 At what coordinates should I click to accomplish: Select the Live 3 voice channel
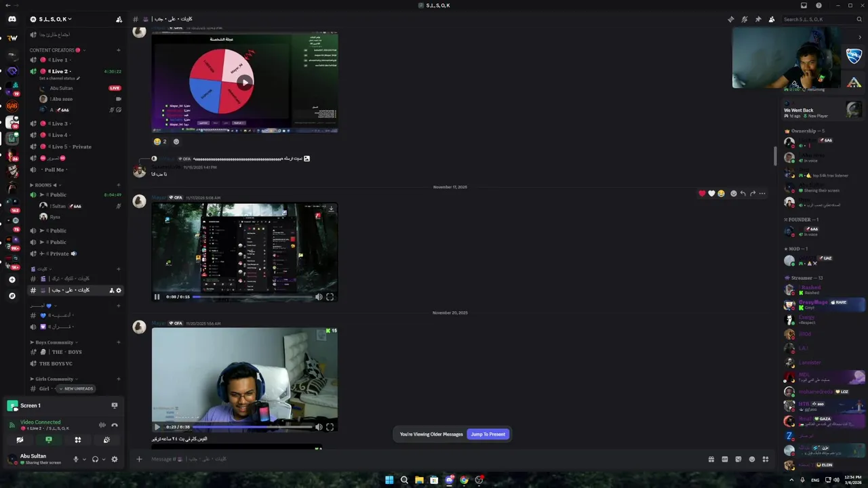(76, 123)
